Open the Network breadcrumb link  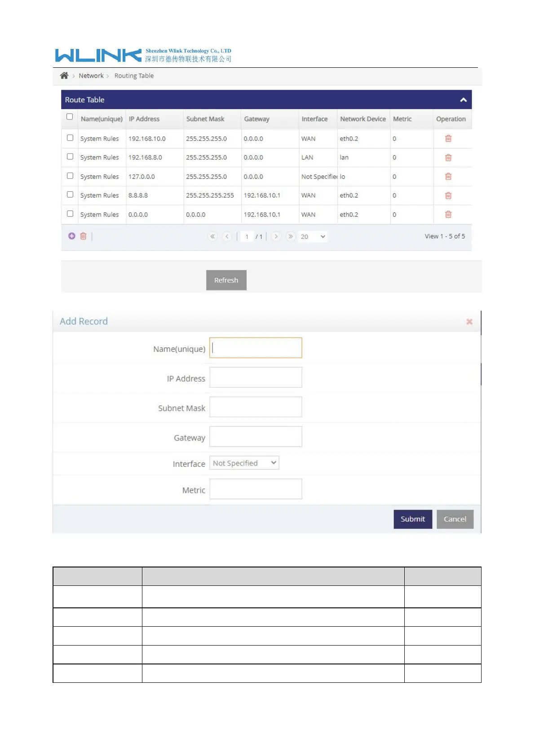point(91,76)
